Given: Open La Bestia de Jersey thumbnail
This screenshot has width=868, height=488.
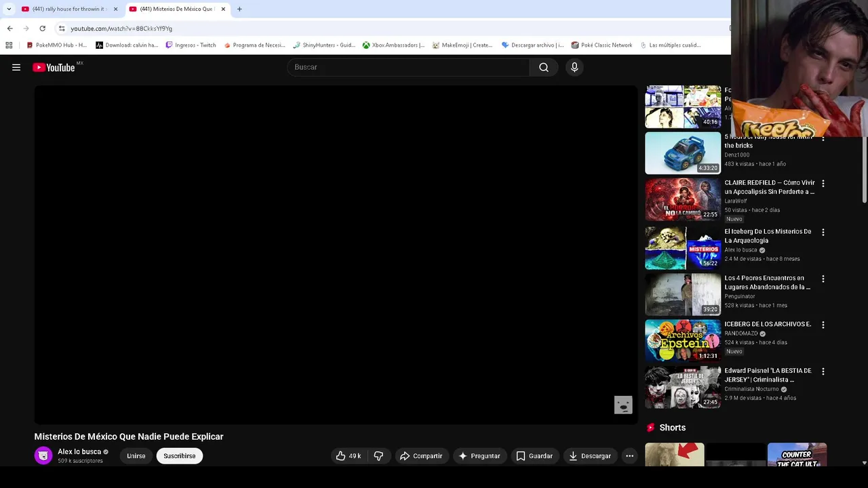Looking at the screenshot, I should coord(683,387).
